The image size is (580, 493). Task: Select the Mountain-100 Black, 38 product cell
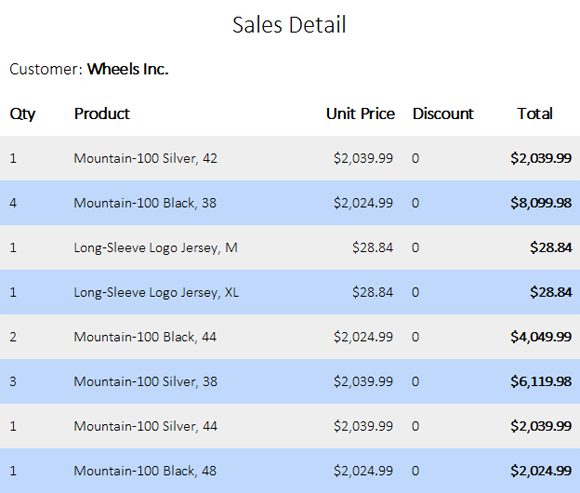pyautogui.click(x=145, y=203)
